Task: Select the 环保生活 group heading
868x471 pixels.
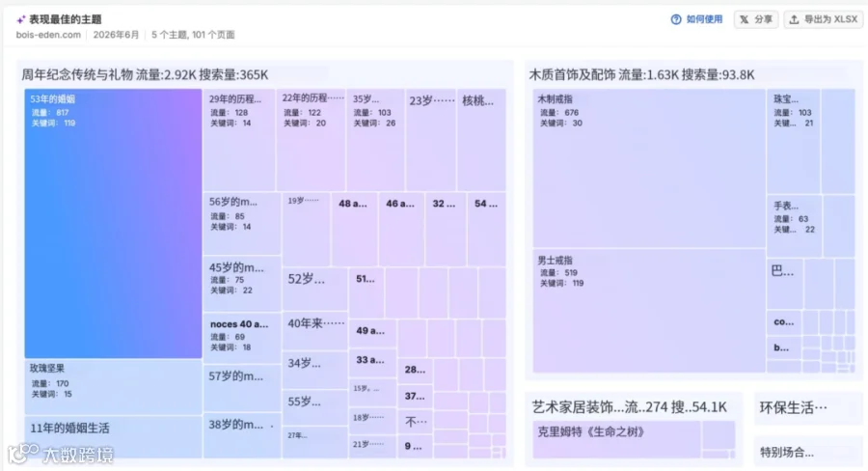Action: (x=794, y=408)
